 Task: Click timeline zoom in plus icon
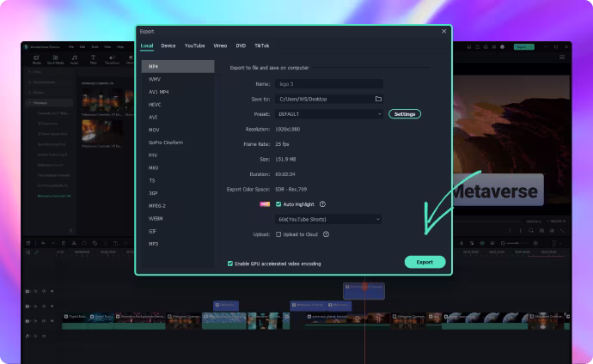coord(535,244)
